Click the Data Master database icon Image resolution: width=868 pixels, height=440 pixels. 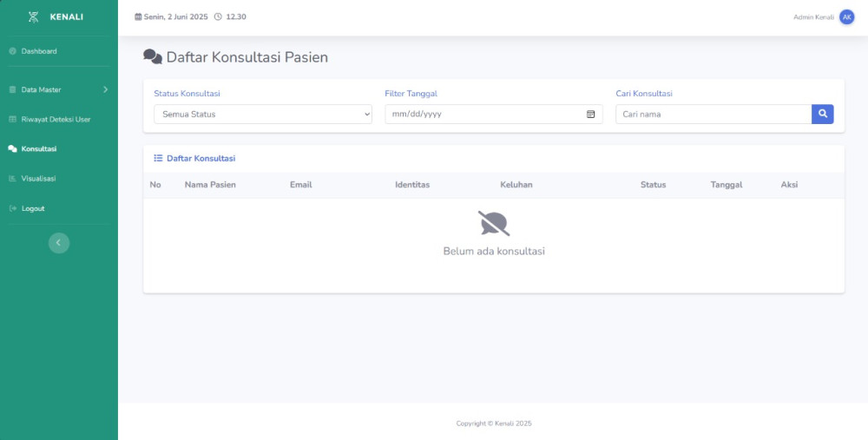12,89
